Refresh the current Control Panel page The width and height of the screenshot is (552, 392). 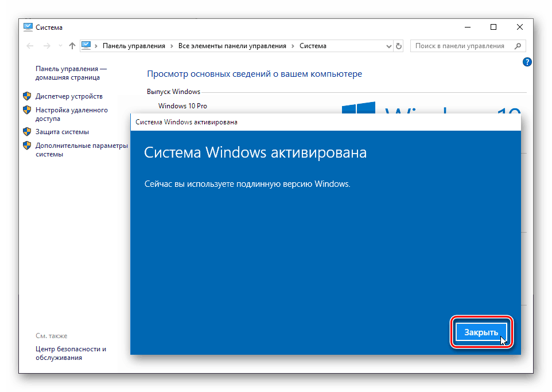398,45
